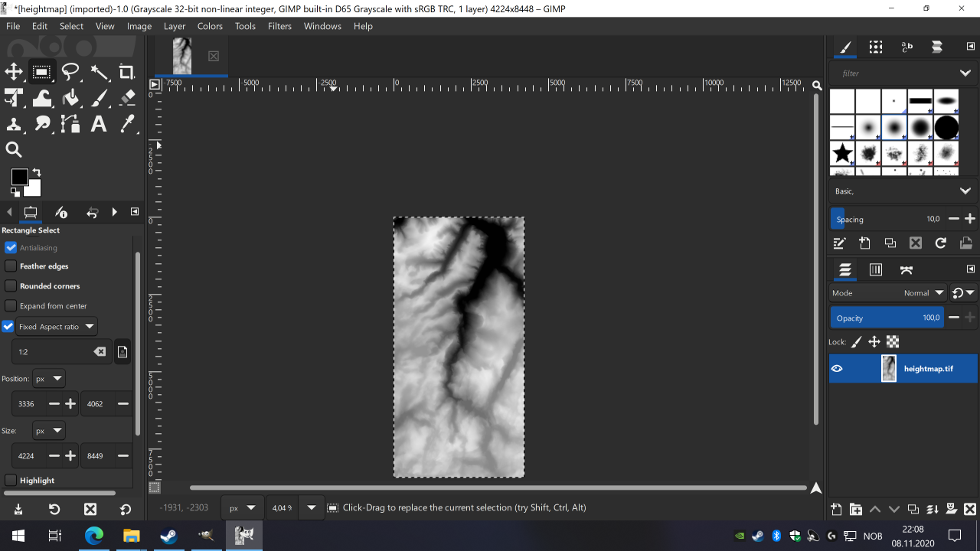The width and height of the screenshot is (980, 551).
Task: Open the Filters menu
Action: click(x=279, y=26)
